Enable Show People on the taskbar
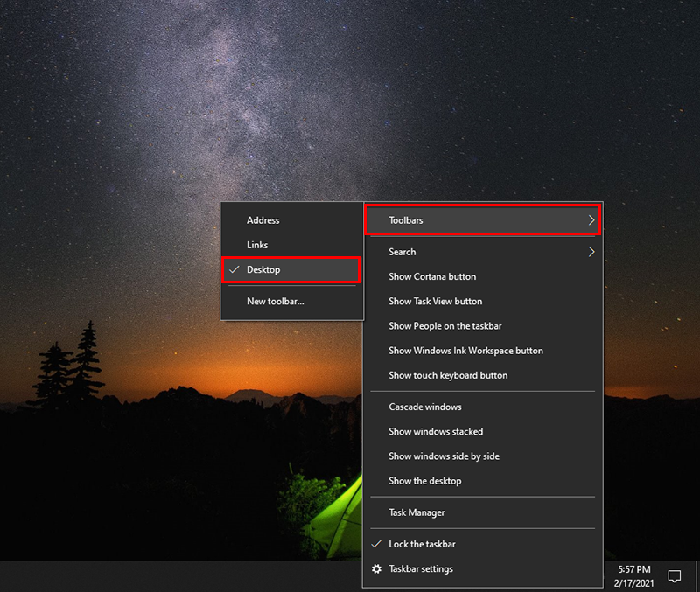This screenshot has width=700, height=592. click(483, 326)
